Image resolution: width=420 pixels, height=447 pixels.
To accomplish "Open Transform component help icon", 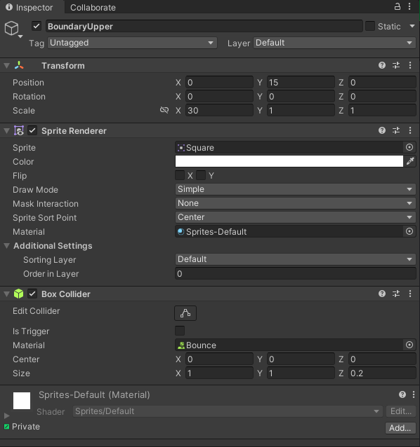I will (x=382, y=65).
